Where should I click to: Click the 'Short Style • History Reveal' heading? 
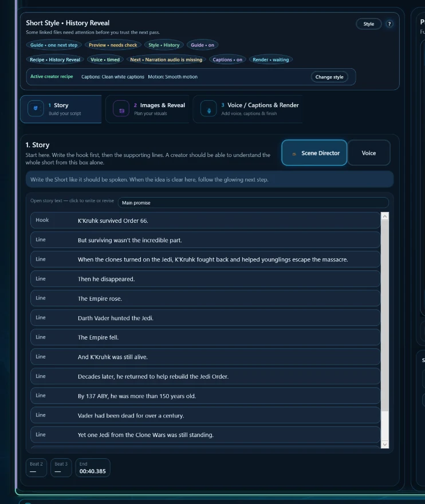point(68,23)
